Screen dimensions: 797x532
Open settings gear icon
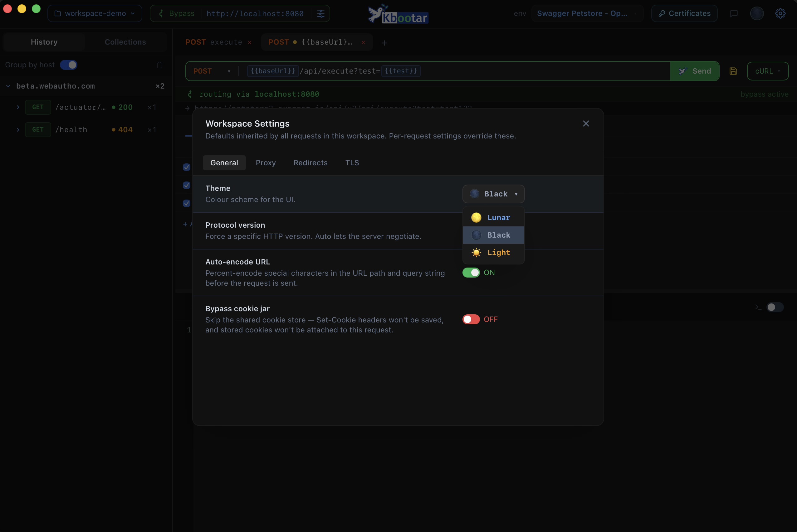[x=780, y=13]
